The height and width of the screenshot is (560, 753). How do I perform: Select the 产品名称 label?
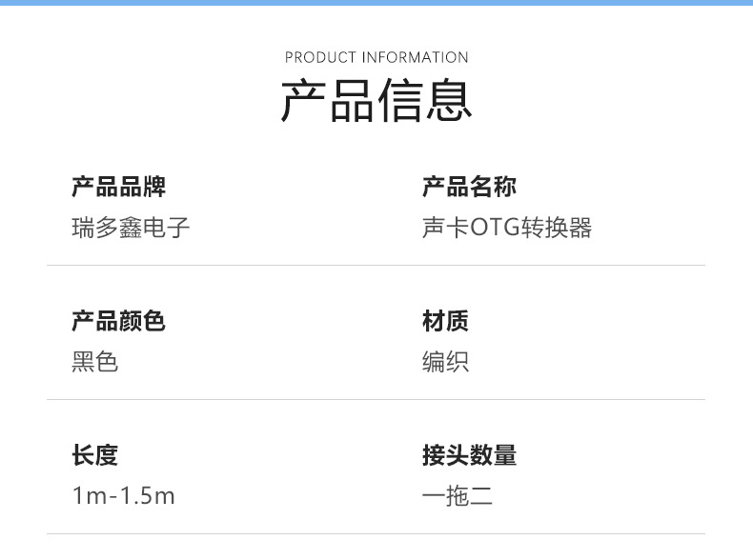coord(469,187)
